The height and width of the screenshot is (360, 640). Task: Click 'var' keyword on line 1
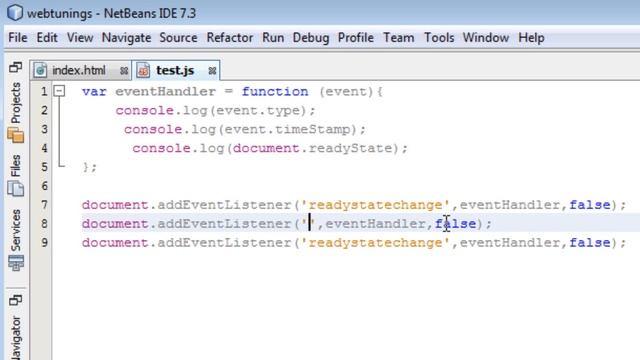pyautogui.click(x=94, y=91)
